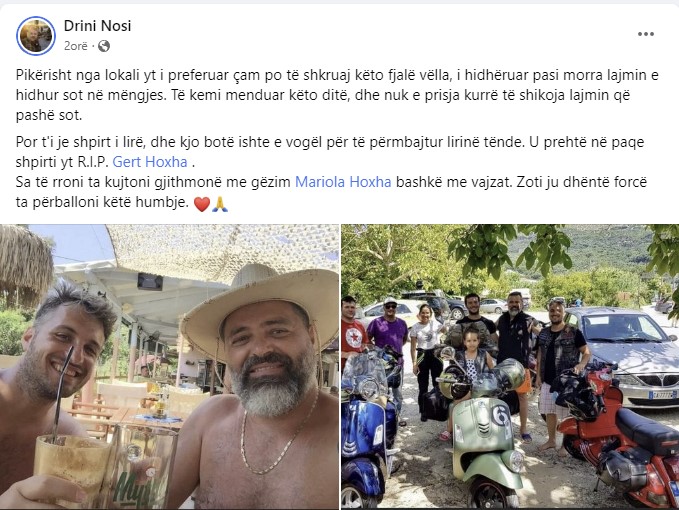679x510 pixels.
Task: Click the iced coffee with black straw
Action: pyautogui.click(x=71, y=472)
